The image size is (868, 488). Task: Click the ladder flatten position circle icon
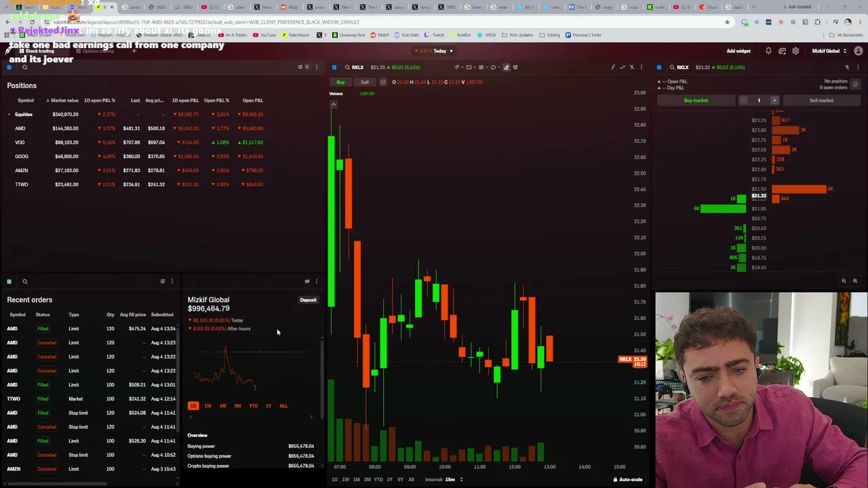855,84
